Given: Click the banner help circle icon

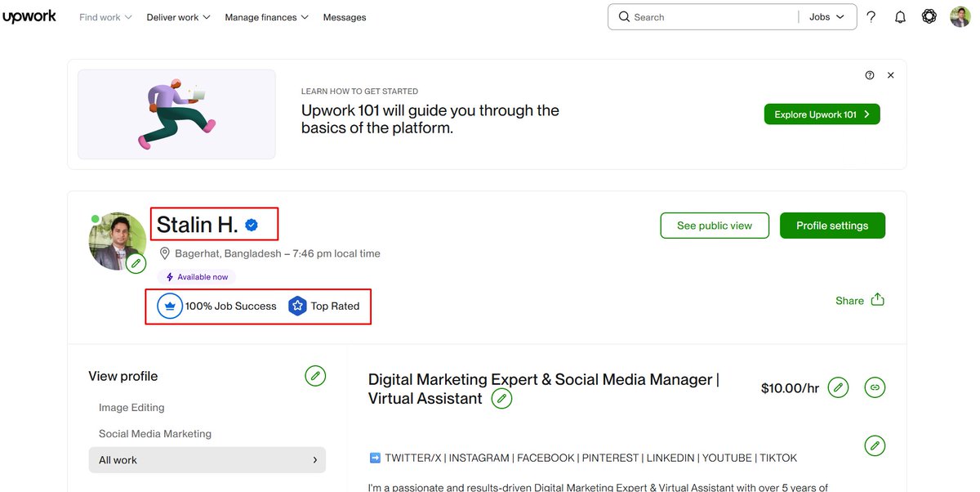Looking at the screenshot, I should pyautogui.click(x=870, y=75).
